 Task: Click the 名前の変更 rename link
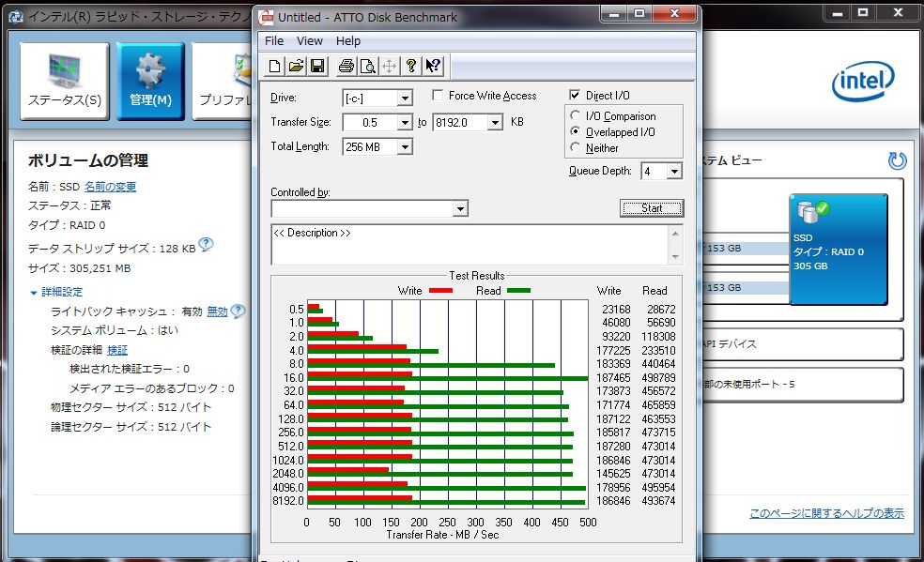110,187
